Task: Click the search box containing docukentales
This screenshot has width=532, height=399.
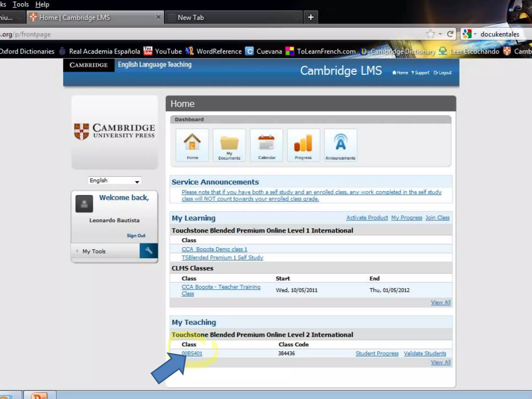Action: point(500,34)
